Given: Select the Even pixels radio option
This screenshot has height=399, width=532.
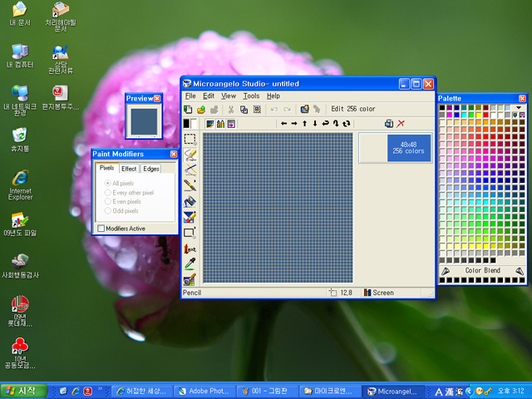Looking at the screenshot, I should point(123,201).
